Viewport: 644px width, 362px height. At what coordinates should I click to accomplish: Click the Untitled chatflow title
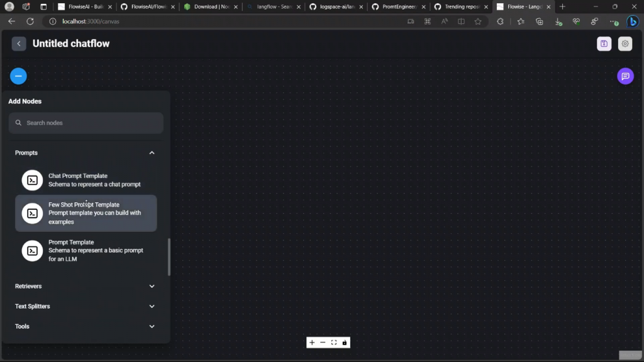click(71, 43)
